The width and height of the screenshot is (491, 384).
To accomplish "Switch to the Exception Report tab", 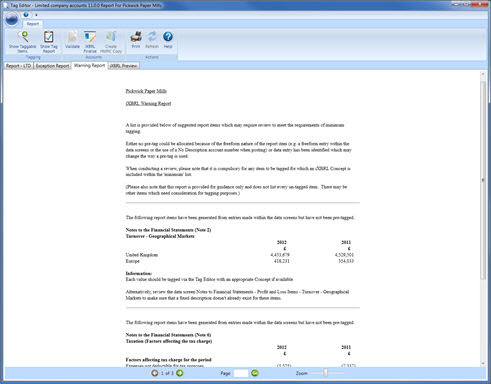I will tap(52, 66).
